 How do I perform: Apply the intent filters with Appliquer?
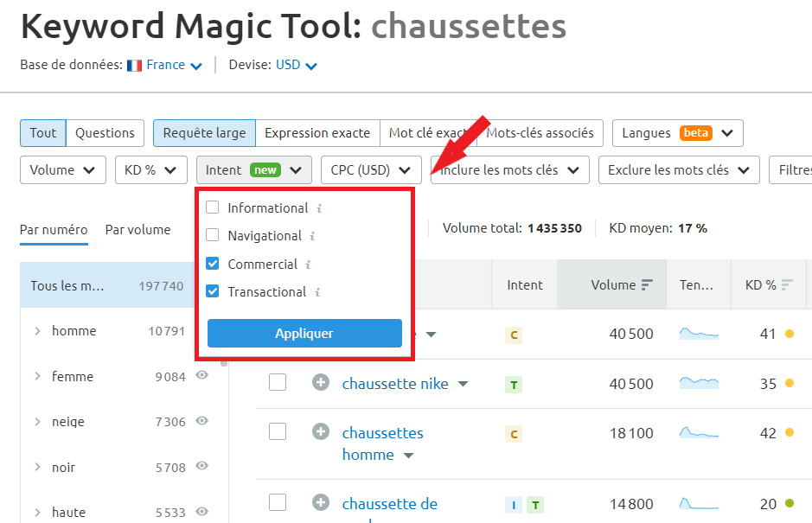coord(304,333)
